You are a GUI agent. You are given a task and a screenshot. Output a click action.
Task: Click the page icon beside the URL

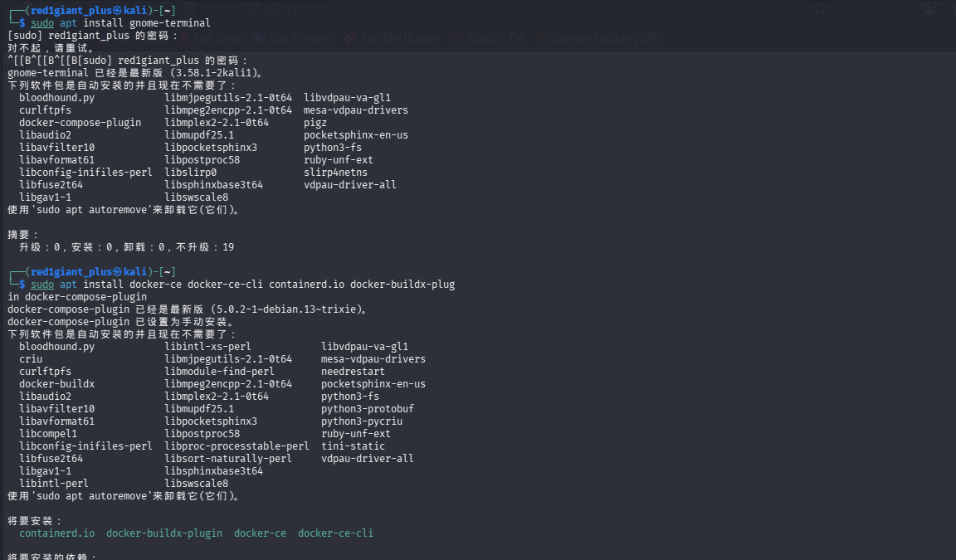(x=188, y=7)
